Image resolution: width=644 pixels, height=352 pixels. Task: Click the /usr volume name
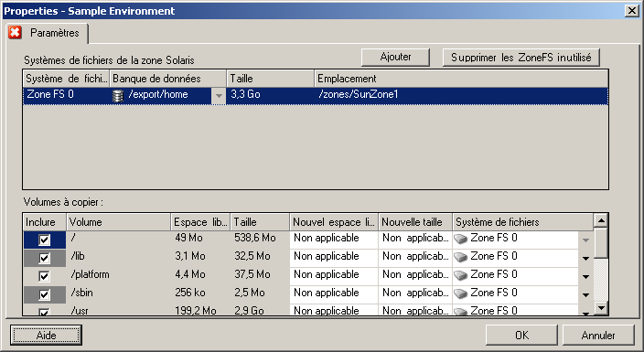point(80,311)
